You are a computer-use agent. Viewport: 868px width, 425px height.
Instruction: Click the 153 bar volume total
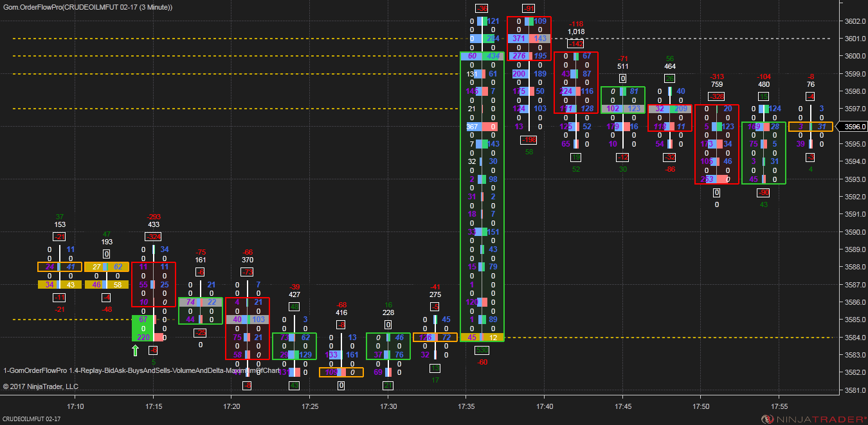(x=60, y=225)
